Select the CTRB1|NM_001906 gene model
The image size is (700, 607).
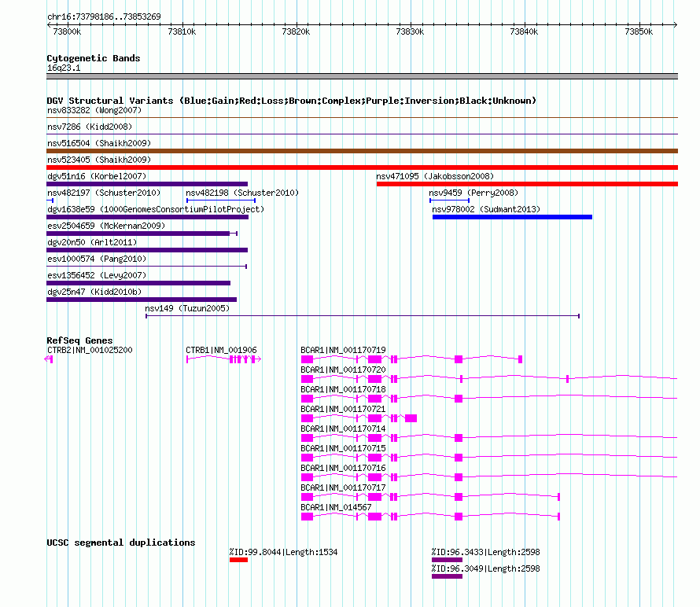point(223,359)
